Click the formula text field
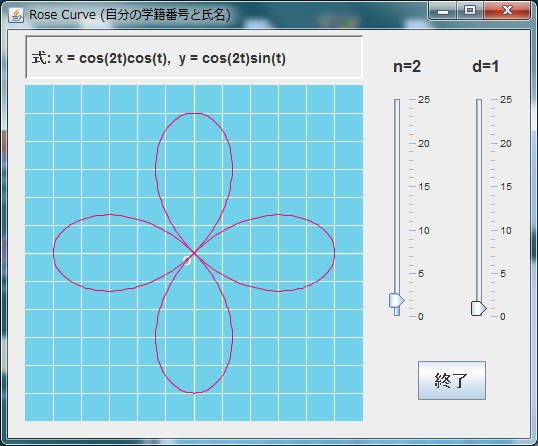538x446 pixels. point(194,58)
